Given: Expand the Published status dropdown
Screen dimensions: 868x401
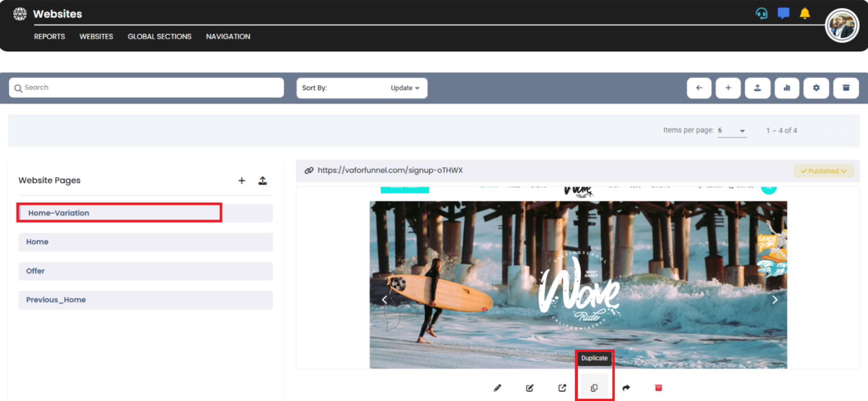Looking at the screenshot, I should 824,171.
